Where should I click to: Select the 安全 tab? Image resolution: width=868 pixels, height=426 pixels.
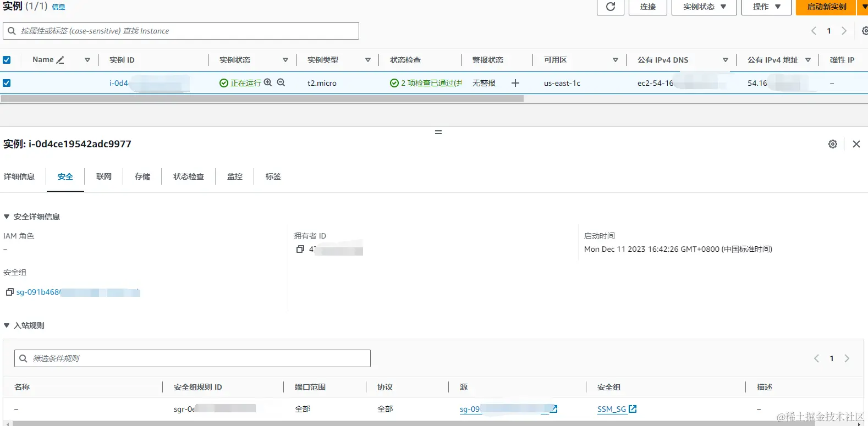(65, 176)
